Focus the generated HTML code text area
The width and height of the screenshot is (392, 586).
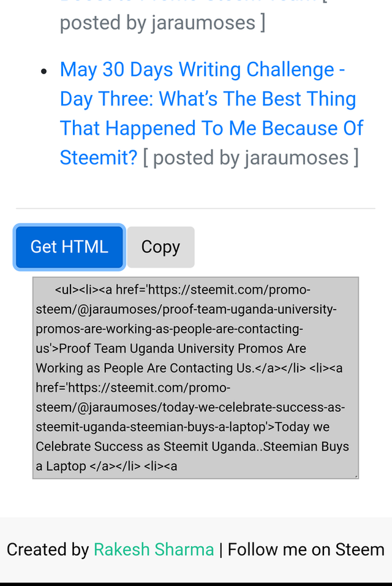tap(195, 378)
